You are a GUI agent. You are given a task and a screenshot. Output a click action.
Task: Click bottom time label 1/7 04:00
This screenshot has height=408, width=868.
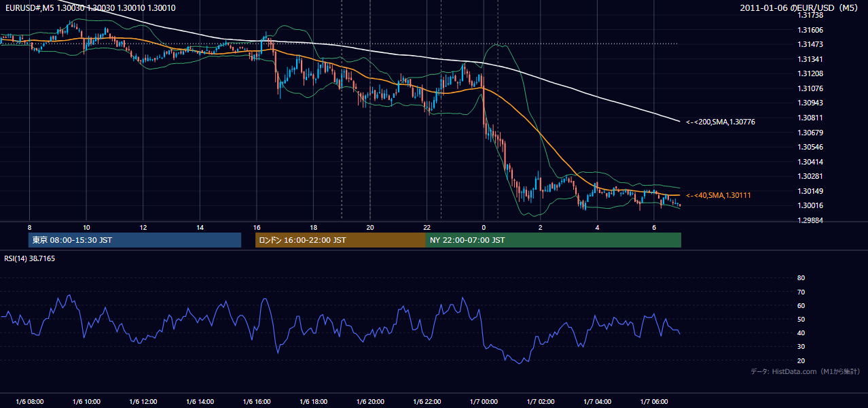pos(596,402)
